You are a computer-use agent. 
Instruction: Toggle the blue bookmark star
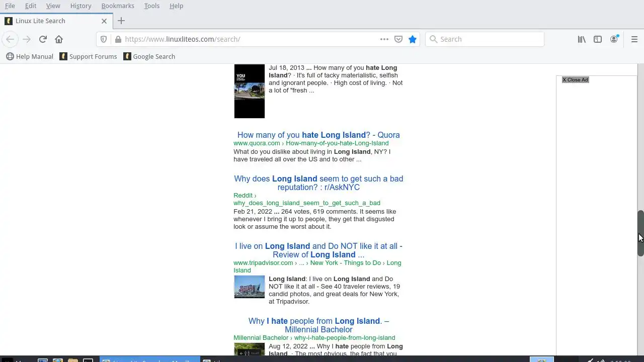coord(413,39)
